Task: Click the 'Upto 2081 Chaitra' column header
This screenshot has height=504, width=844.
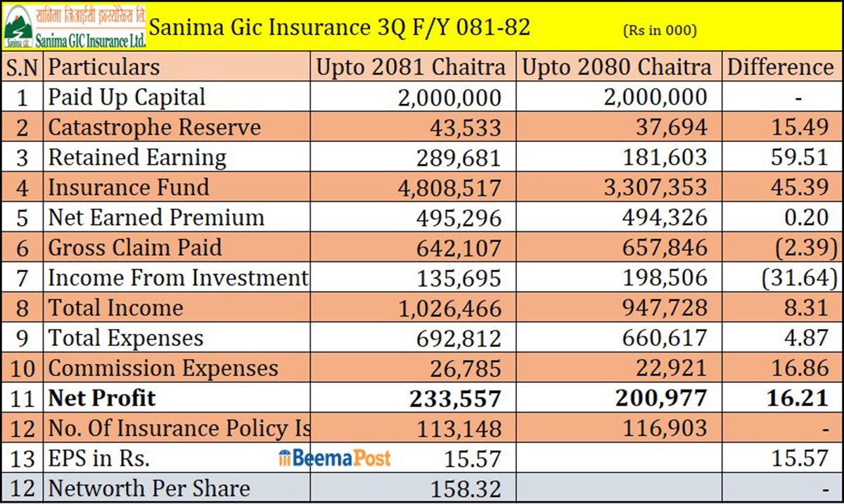Action: [x=411, y=67]
